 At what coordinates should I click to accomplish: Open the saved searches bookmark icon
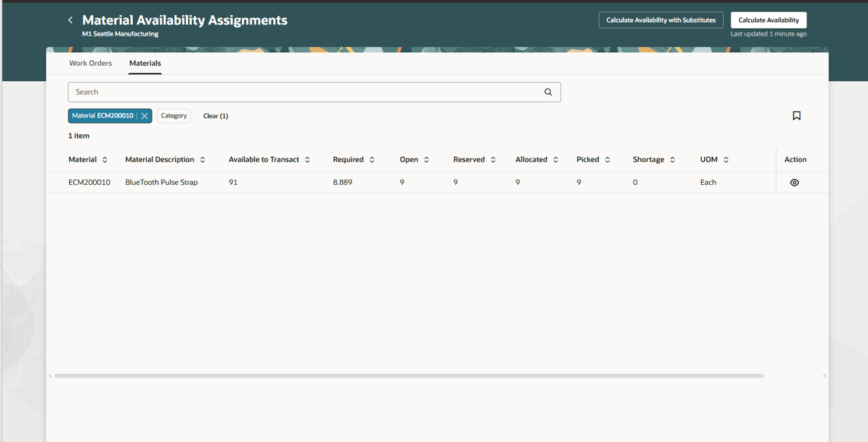pyautogui.click(x=797, y=115)
